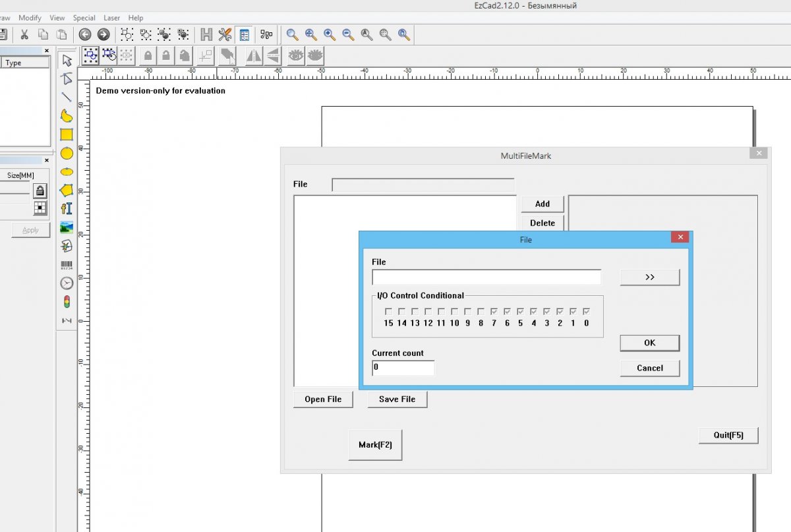This screenshot has height=532, width=791.
Task: Select the circle drawing tool
Action: (x=67, y=153)
